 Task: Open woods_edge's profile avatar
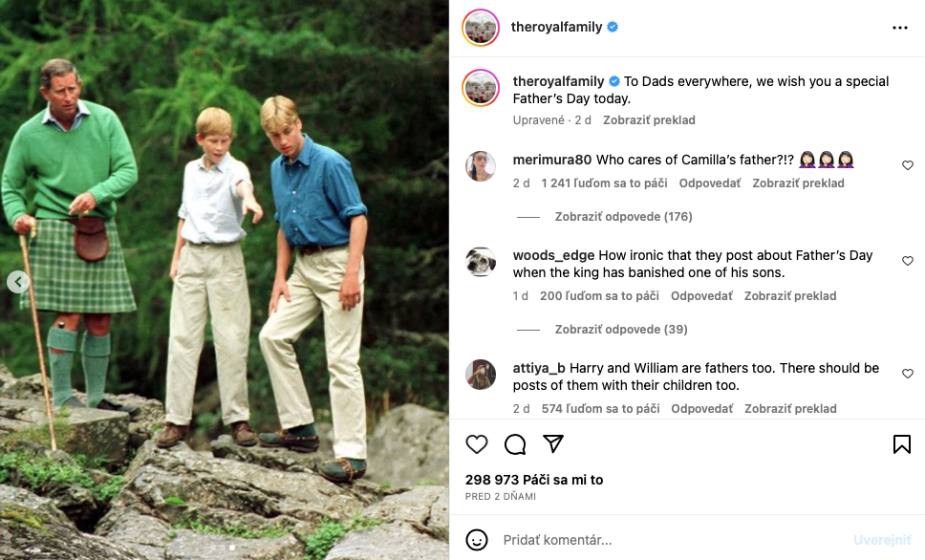pos(481,262)
